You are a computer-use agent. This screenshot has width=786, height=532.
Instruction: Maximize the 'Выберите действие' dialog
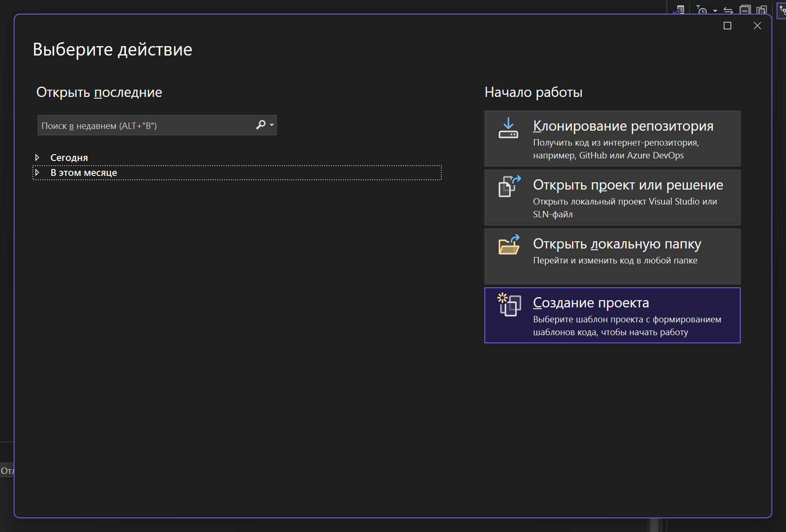click(727, 26)
